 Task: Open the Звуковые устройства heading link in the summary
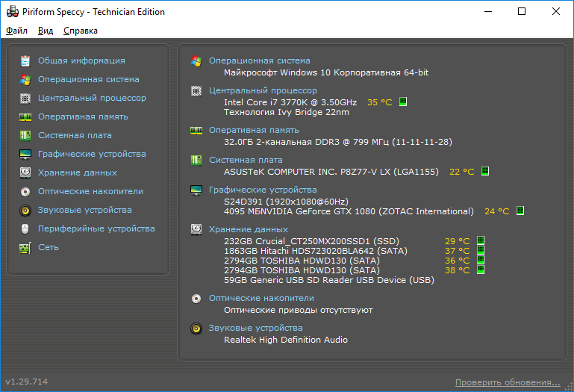tap(255, 329)
